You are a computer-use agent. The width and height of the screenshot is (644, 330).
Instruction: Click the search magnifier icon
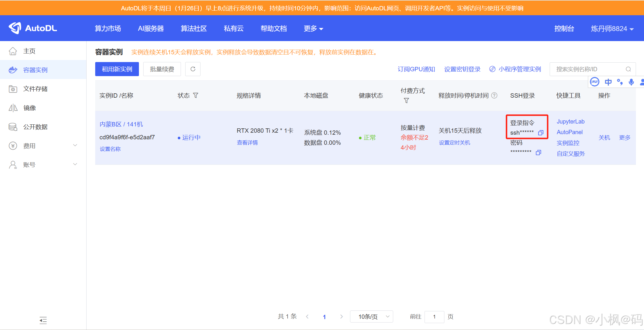click(x=628, y=69)
